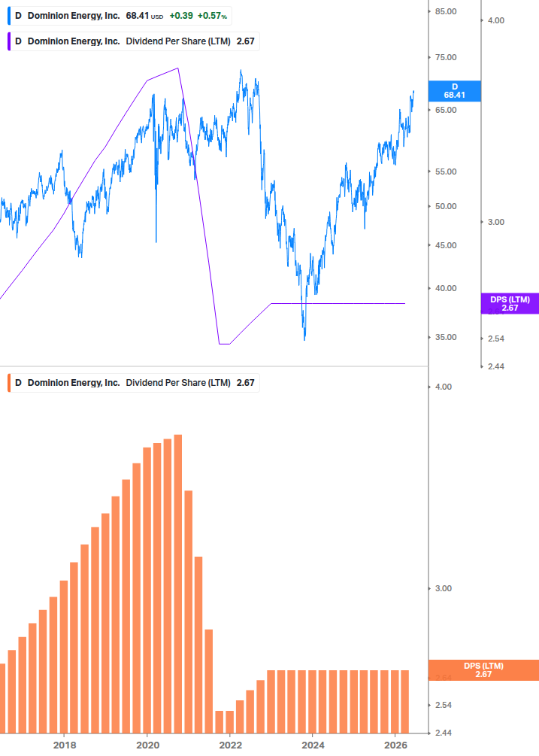Click the orange color bar in lower legend
The height and width of the screenshot is (756, 539).
[9, 383]
